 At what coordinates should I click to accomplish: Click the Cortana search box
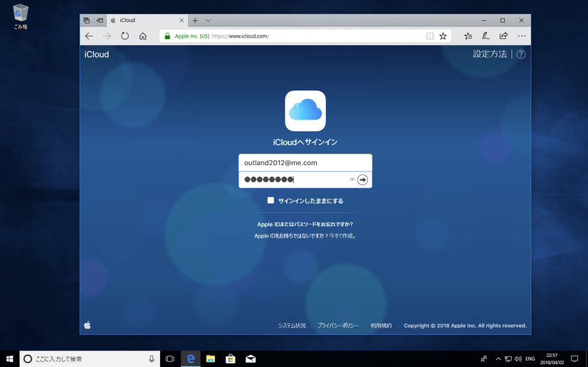coord(90,358)
